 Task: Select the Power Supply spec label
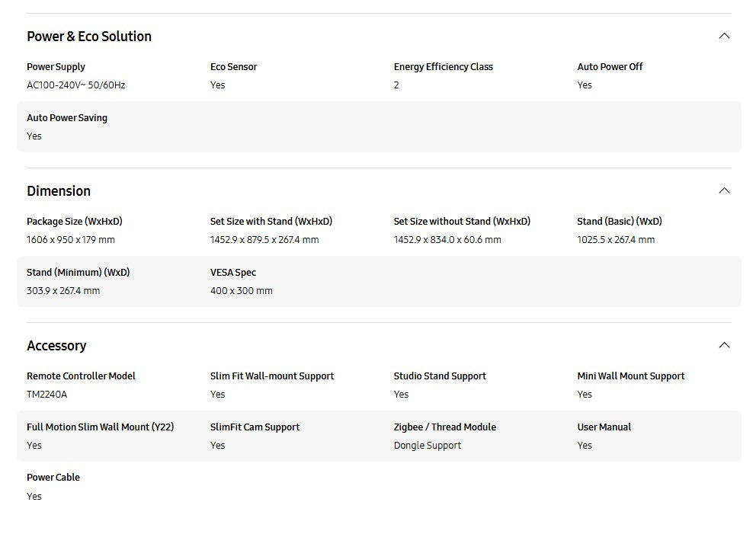(x=56, y=67)
